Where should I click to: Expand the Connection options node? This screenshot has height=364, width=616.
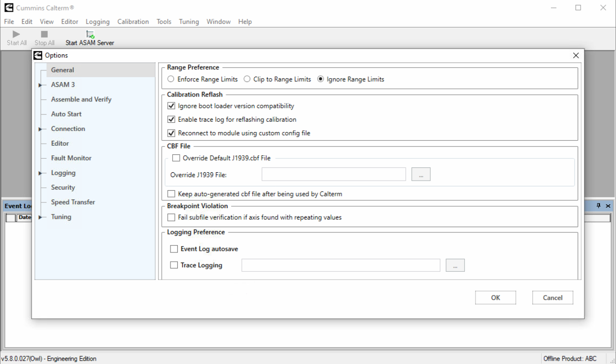click(41, 129)
